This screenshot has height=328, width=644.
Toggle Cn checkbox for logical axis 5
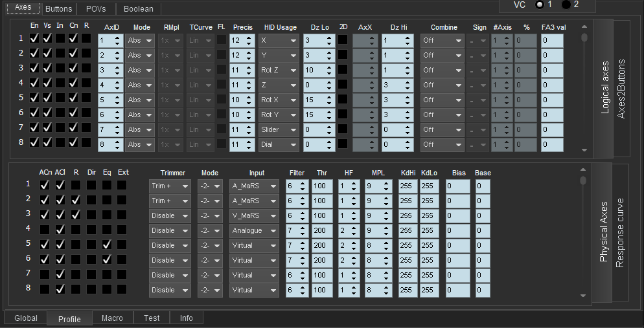tap(73, 98)
